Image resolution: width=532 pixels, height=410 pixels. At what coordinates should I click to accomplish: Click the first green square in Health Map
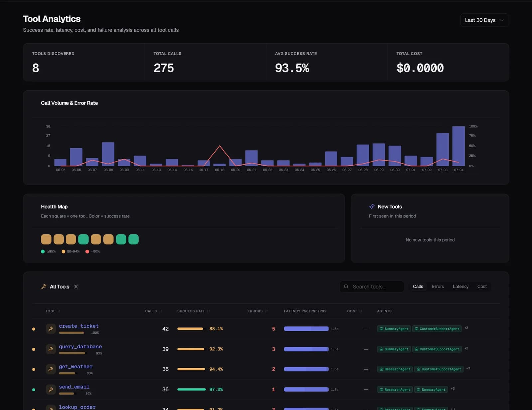point(83,239)
